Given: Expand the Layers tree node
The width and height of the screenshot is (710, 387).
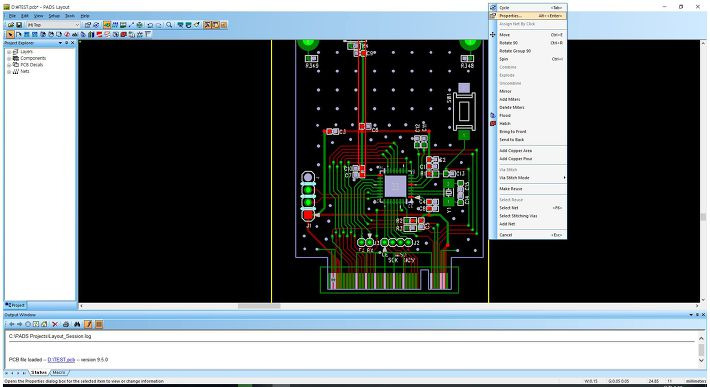Looking at the screenshot, I should pyautogui.click(x=9, y=52).
